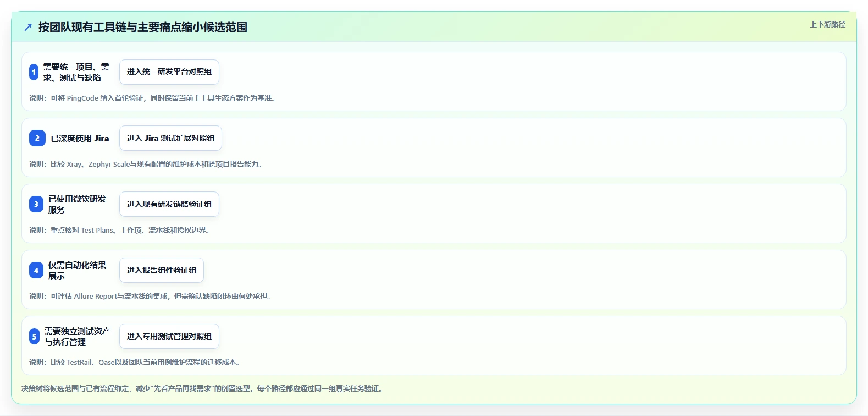Click the footer text starting 决策树将候选范围

tap(203, 388)
